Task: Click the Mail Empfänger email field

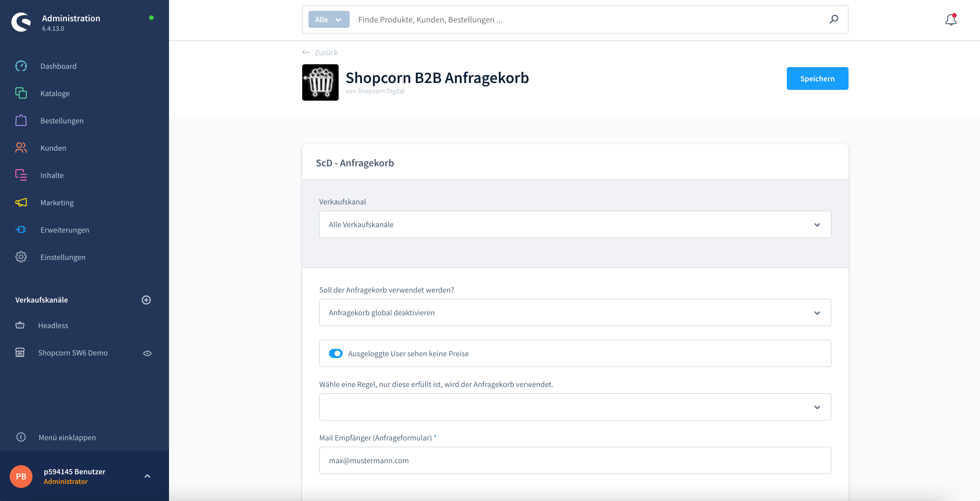Action: point(575,460)
